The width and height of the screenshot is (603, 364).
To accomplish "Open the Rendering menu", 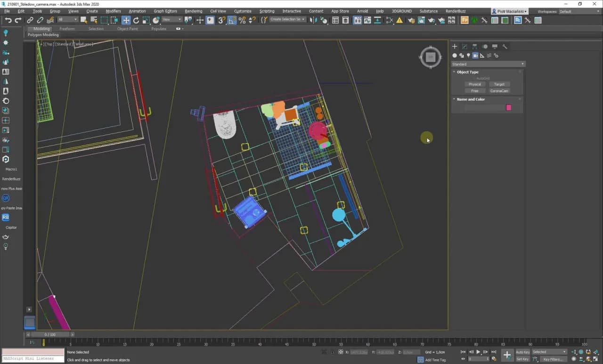I will coord(193,11).
